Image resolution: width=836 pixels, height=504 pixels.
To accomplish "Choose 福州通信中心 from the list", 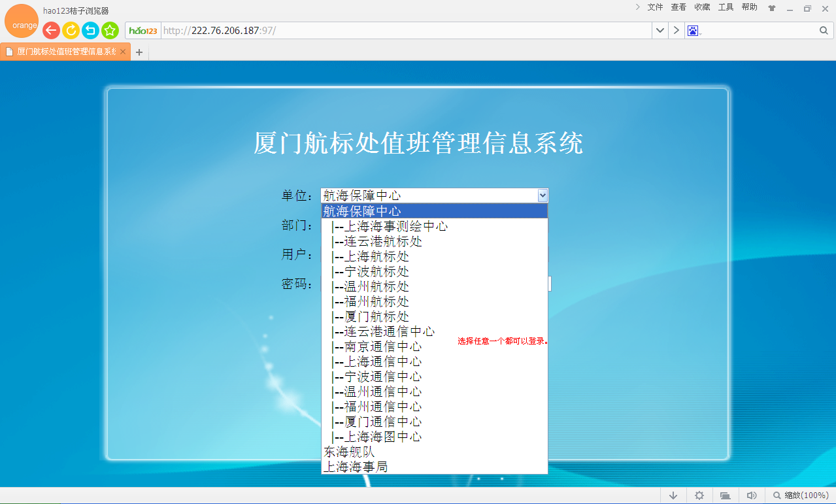I will coord(434,407).
